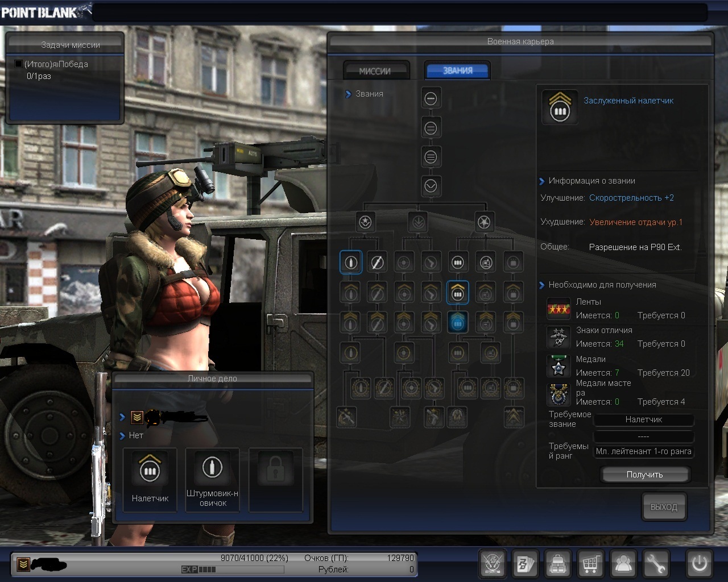The width and height of the screenshot is (728, 582).
Task: Select the blue-highlighted bullet title node
Action: (x=350, y=263)
